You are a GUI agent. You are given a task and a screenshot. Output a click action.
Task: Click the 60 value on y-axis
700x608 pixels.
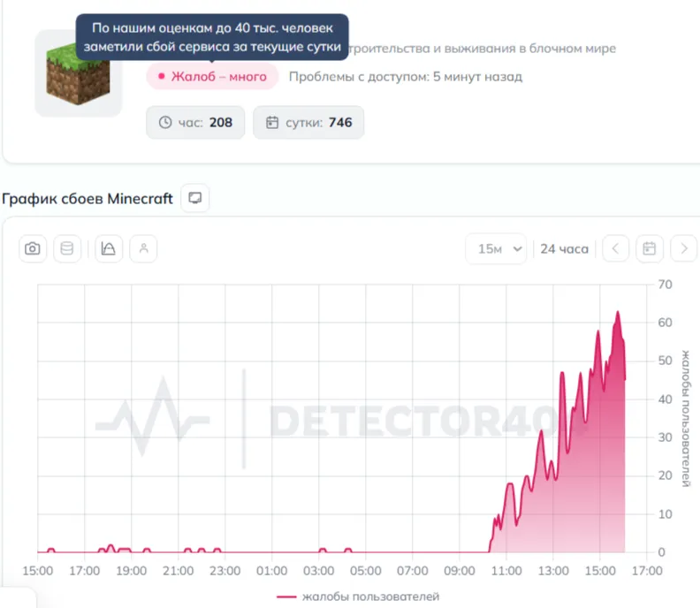coord(665,323)
